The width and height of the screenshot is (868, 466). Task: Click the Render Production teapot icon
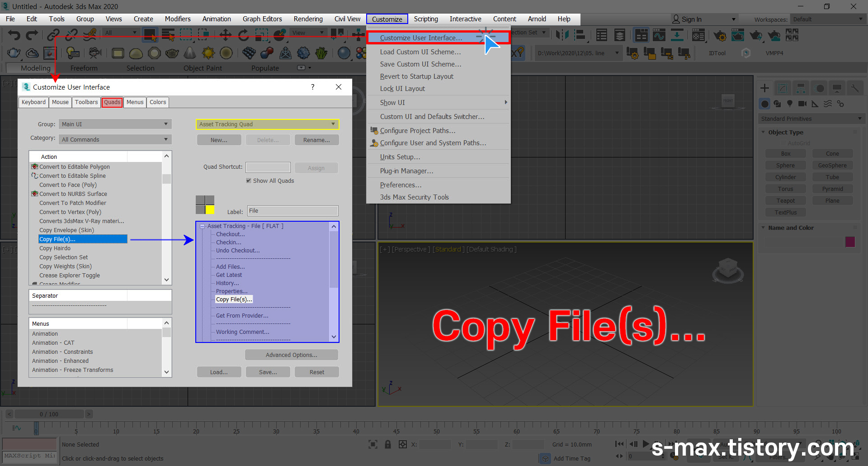tap(756, 35)
